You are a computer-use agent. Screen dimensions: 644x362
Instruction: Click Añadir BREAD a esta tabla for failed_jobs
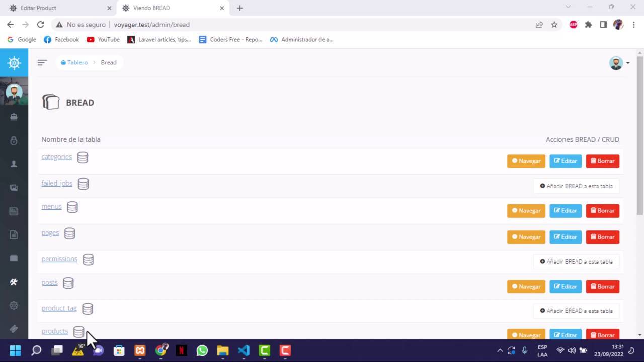tap(576, 186)
